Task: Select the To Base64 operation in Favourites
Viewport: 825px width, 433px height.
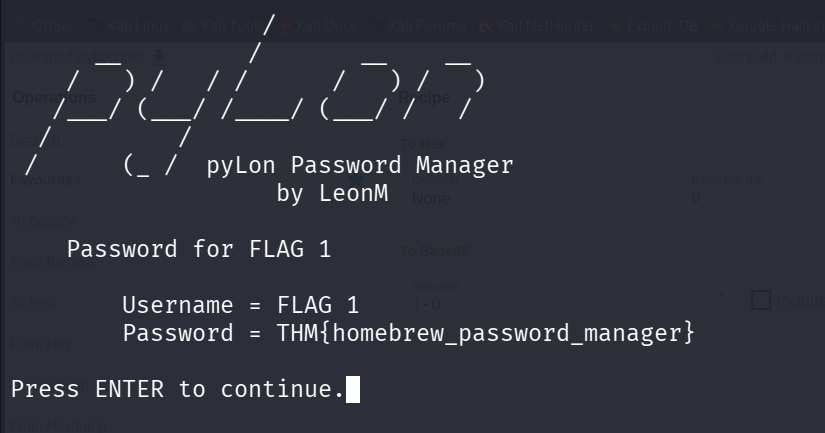Action: pyautogui.click(x=42, y=221)
